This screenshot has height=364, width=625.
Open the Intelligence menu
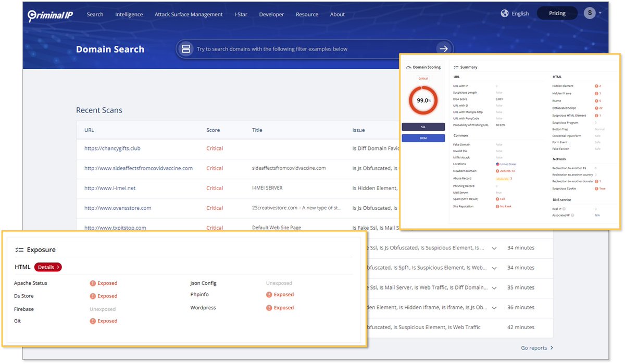click(x=129, y=15)
